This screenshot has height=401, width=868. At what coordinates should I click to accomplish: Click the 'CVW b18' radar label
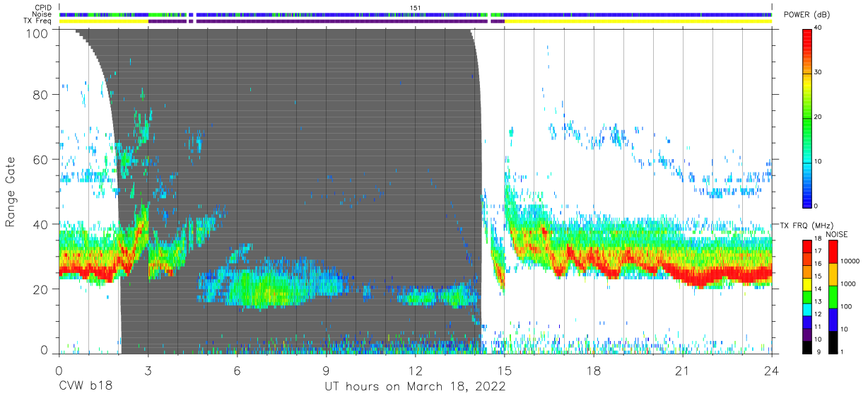[86, 387]
